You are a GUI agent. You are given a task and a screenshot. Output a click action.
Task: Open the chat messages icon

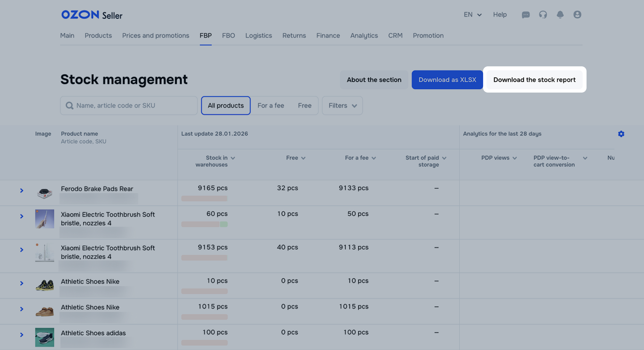coord(526,15)
